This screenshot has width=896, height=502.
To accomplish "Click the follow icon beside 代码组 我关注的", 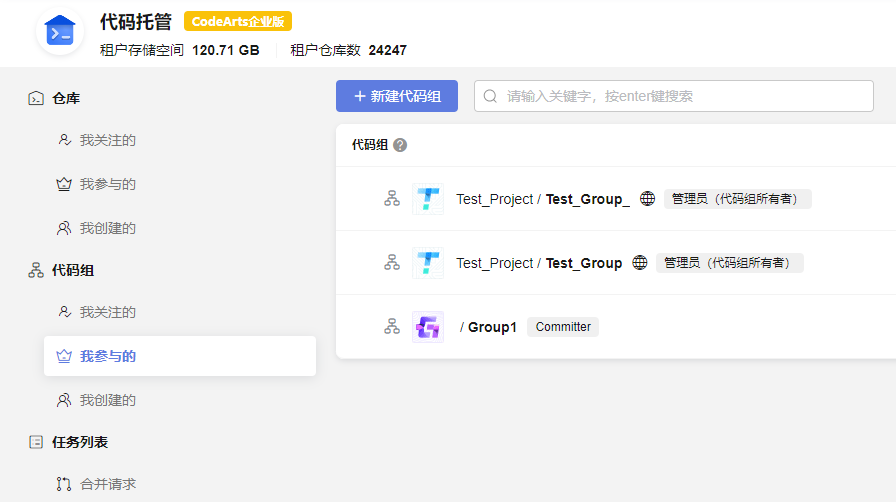I will point(64,312).
